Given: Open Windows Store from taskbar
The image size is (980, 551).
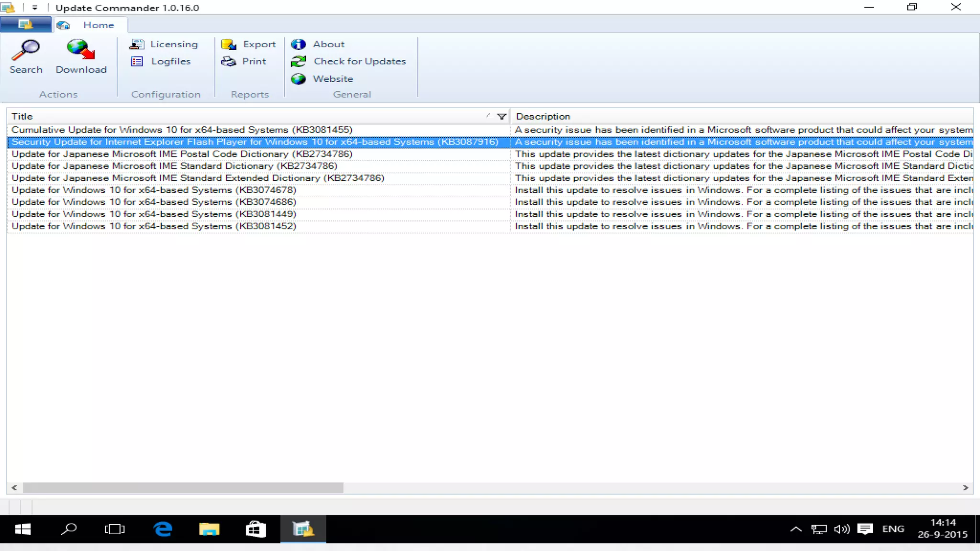Looking at the screenshot, I should point(256,529).
